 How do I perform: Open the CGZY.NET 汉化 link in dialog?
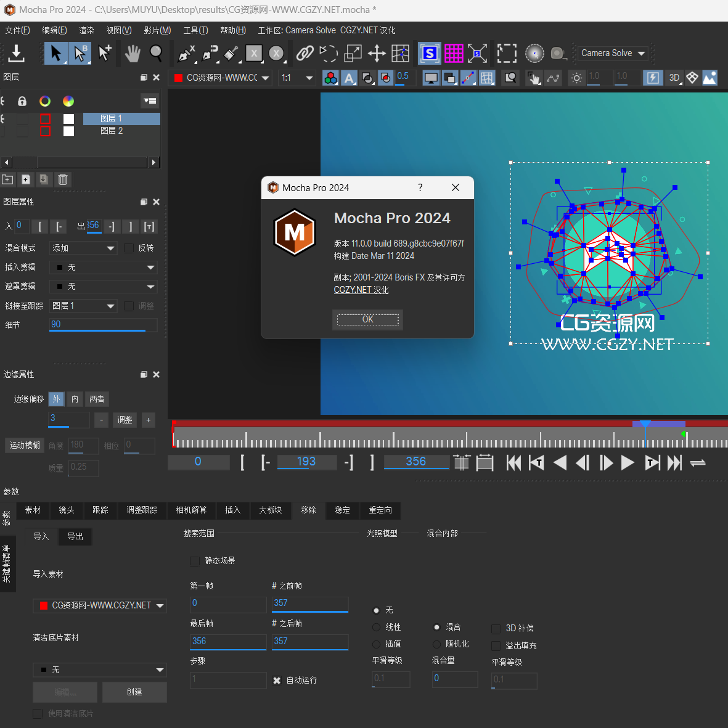click(x=361, y=290)
